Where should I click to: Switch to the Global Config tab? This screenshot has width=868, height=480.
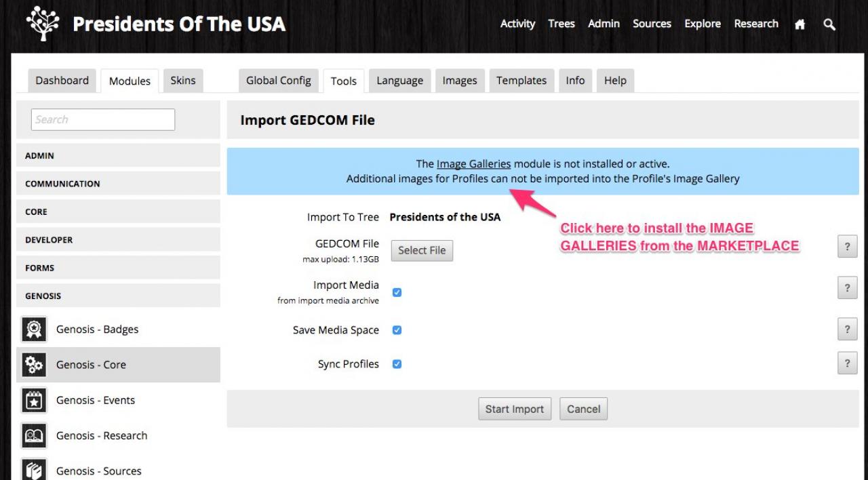(x=278, y=81)
